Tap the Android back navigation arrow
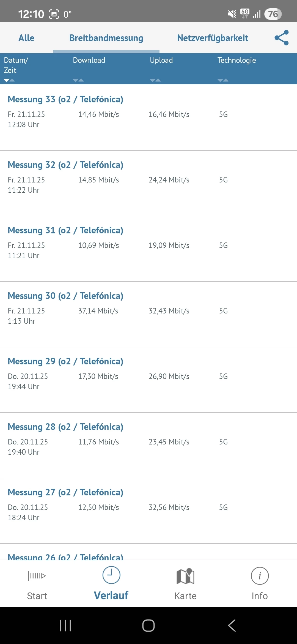This screenshot has height=644, width=297. [232, 625]
